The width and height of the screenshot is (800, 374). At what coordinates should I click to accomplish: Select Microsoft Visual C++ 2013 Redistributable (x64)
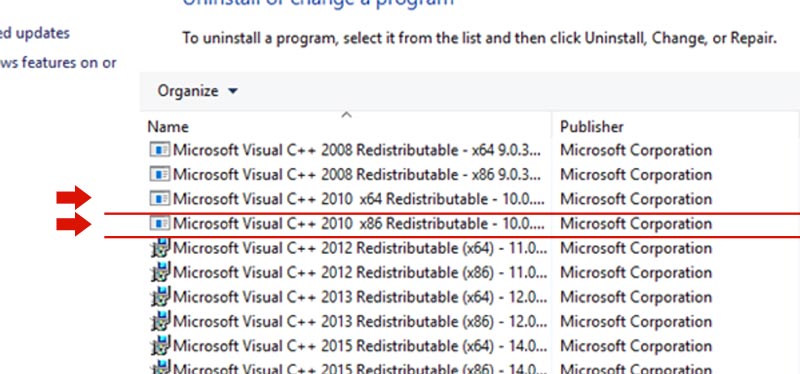point(360,297)
